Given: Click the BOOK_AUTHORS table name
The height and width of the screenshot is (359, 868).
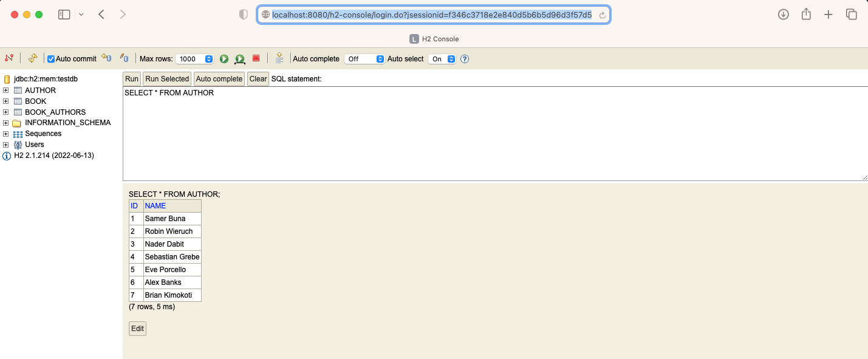Looking at the screenshot, I should 55,112.
